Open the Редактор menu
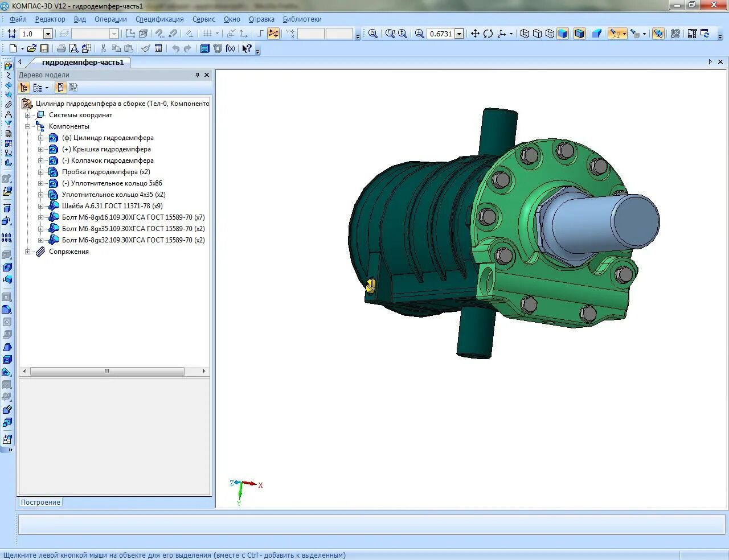Image resolution: width=729 pixels, height=560 pixels. [50, 19]
